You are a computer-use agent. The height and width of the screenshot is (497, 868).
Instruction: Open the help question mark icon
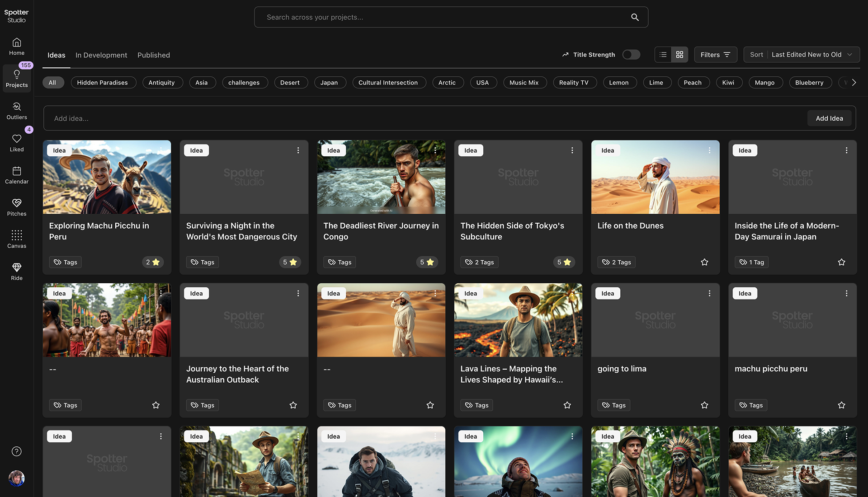(17, 451)
